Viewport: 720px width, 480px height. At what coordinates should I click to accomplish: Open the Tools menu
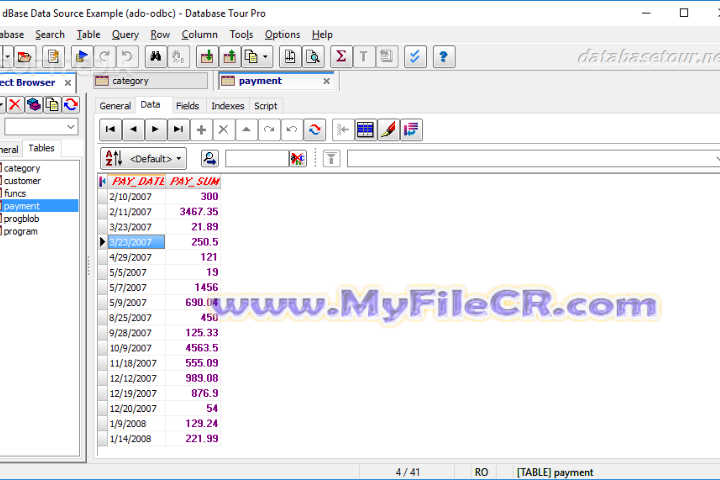[x=241, y=34]
